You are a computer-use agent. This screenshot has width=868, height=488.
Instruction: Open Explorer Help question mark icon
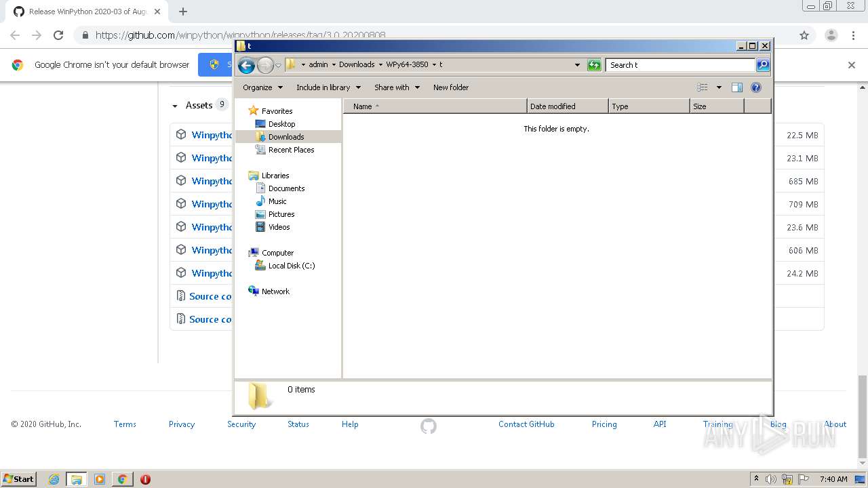coord(756,87)
